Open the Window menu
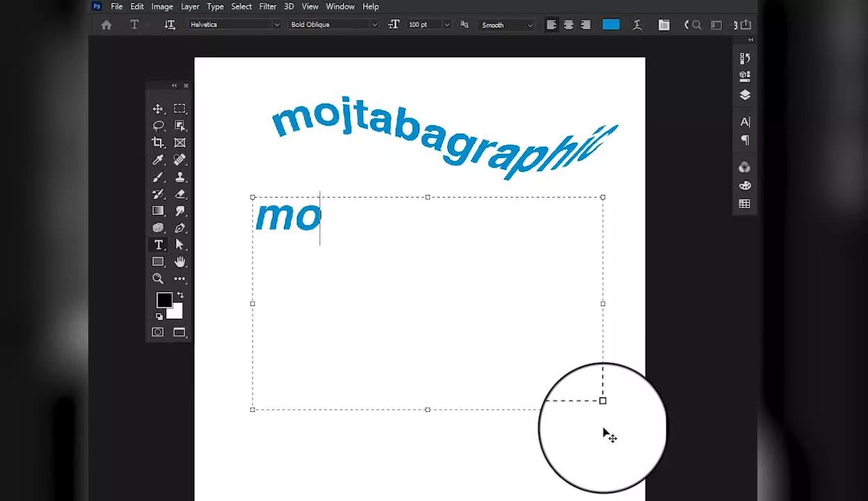The image size is (868, 501). pos(340,6)
